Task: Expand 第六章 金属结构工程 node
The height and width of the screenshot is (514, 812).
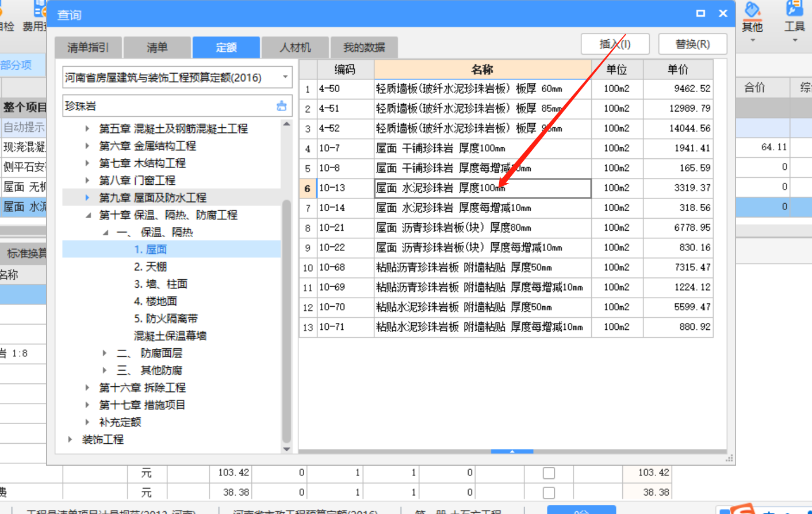Action: (x=87, y=146)
